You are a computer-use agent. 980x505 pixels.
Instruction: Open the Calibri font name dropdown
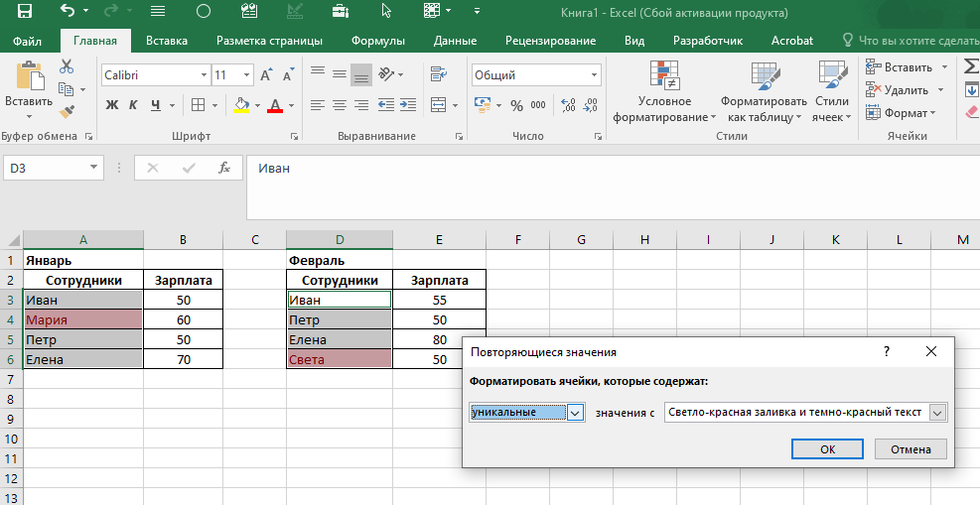[x=204, y=75]
